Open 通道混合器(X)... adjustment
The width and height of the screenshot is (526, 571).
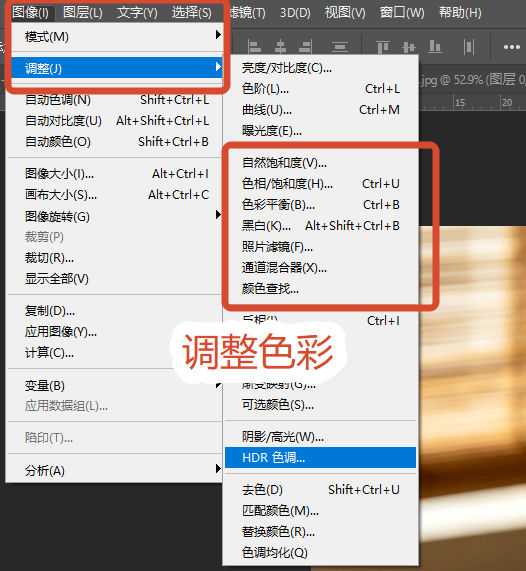pos(321,268)
